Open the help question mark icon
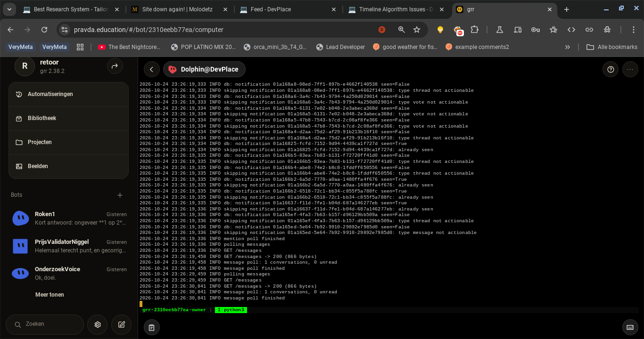This screenshot has height=339, width=644. click(x=611, y=69)
